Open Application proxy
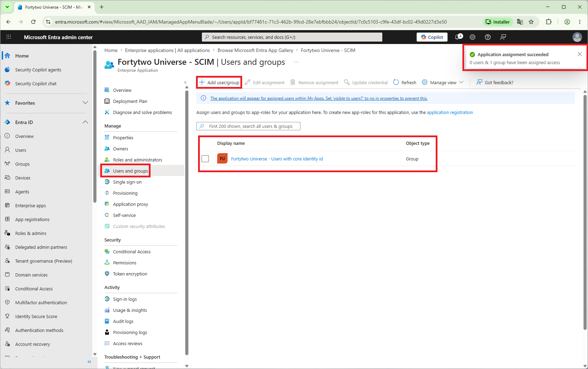 pyautogui.click(x=130, y=204)
